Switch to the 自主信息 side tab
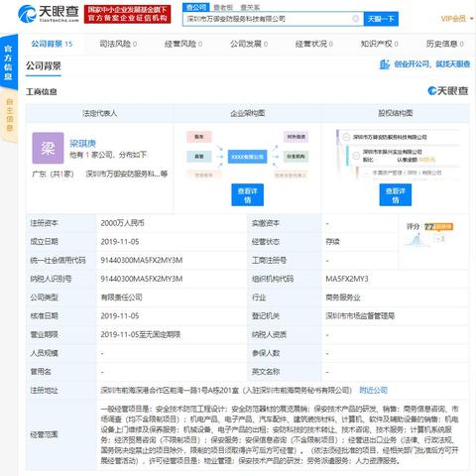Viewport: 476px width, 476px height. click(9, 116)
